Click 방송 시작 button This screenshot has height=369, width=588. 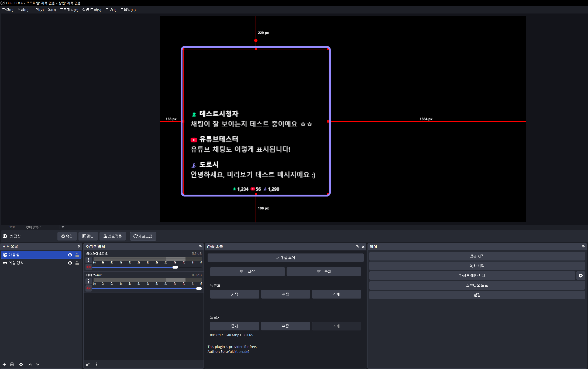[x=477, y=256]
